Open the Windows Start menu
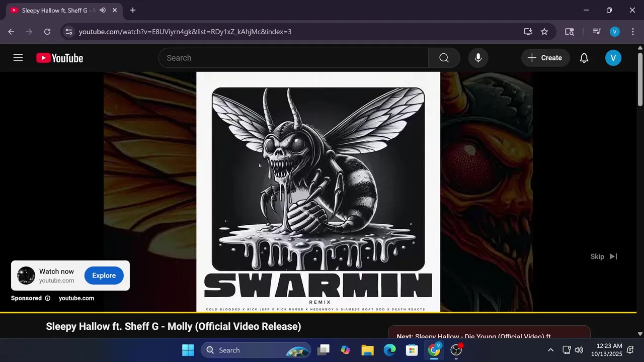 (188, 350)
